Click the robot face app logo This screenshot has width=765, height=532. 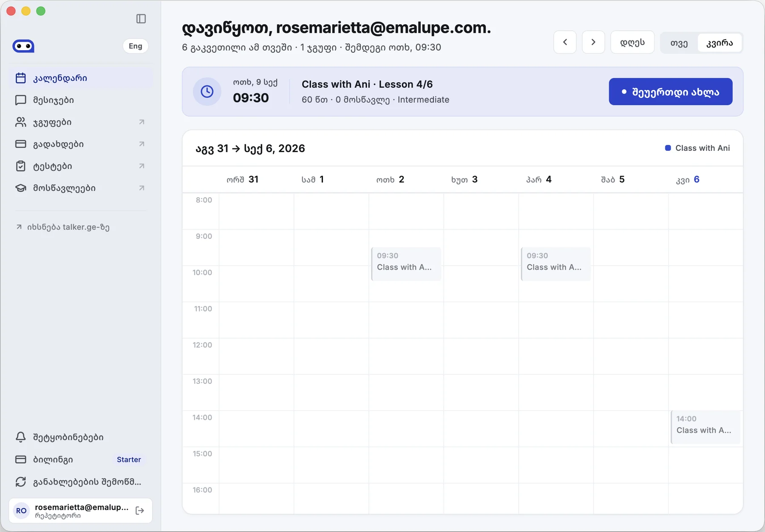coord(23,46)
